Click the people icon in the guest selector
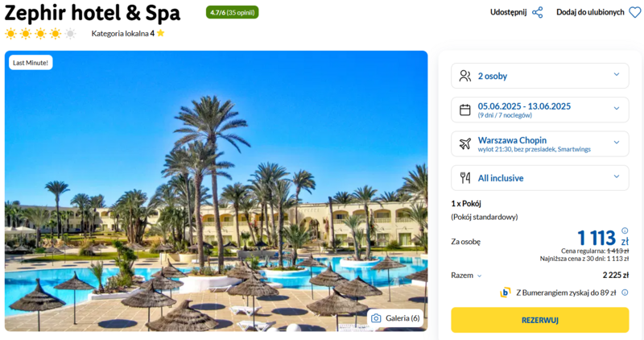 coord(465,76)
